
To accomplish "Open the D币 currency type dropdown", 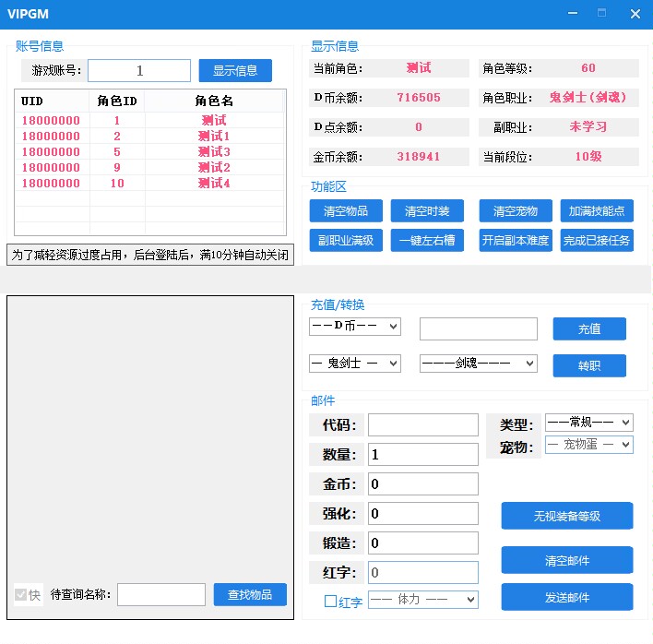I will click(x=354, y=327).
